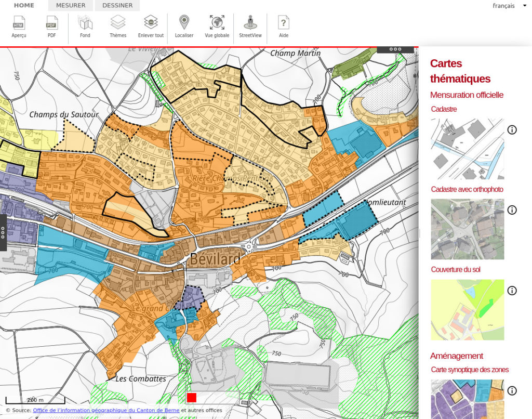Export the map as PDF
Viewport: 532px width, 419px height.
[x=52, y=27]
